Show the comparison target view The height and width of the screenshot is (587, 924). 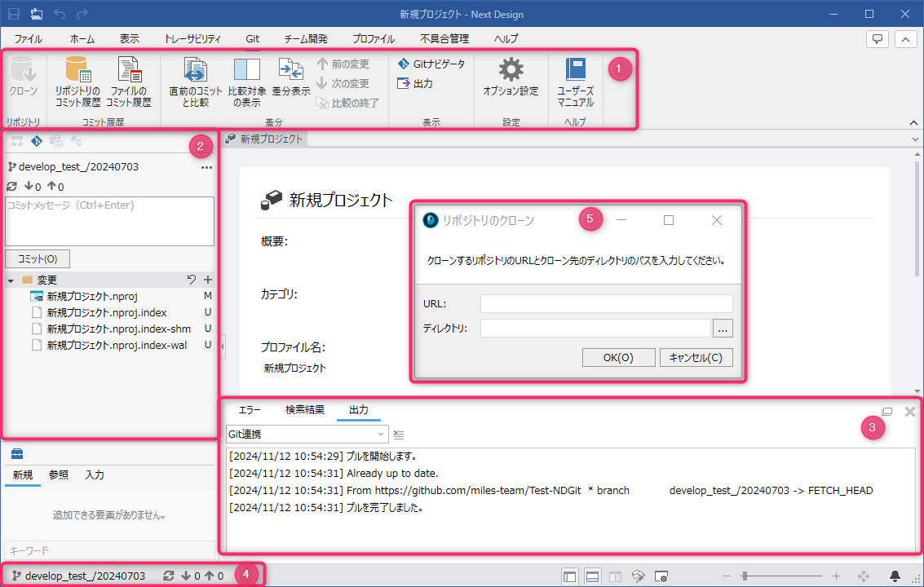tap(246, 82)
